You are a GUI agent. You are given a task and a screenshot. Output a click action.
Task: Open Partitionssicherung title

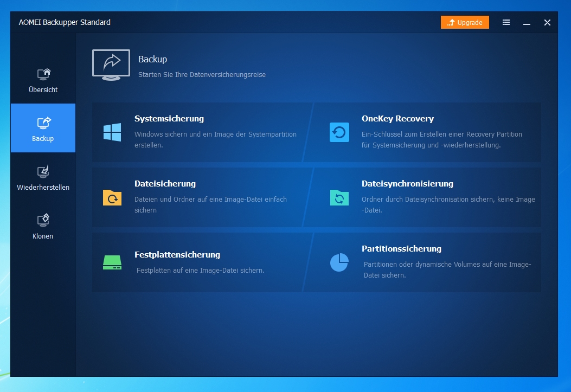pyautogui.click(x=401, y=249)
